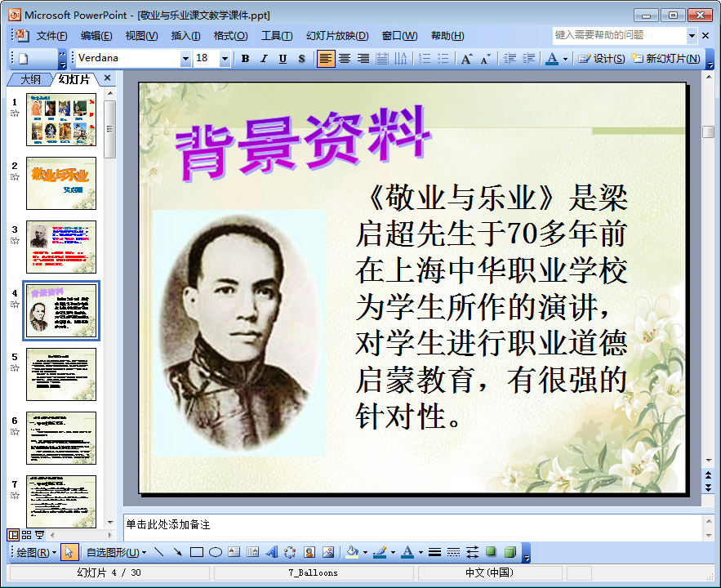This screenshot has width=721, height=588.
Task: Insert a text box
Action: (234, 552)
